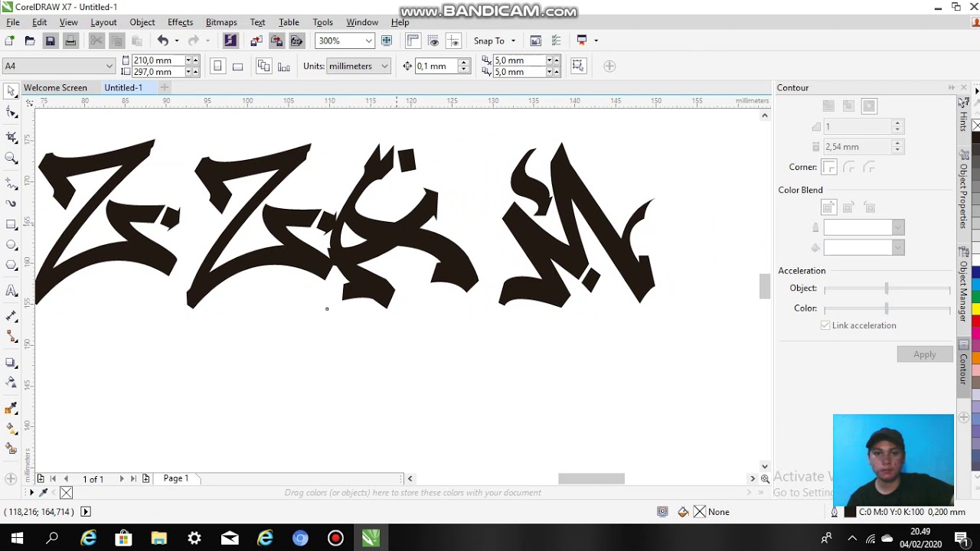Screen dimensions: 980x551
Task: Import a file
Action: [x=256, y=41]
